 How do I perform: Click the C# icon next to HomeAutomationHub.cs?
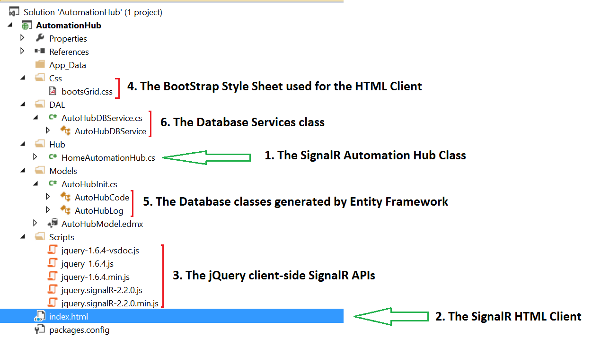(x=53, y=157)
